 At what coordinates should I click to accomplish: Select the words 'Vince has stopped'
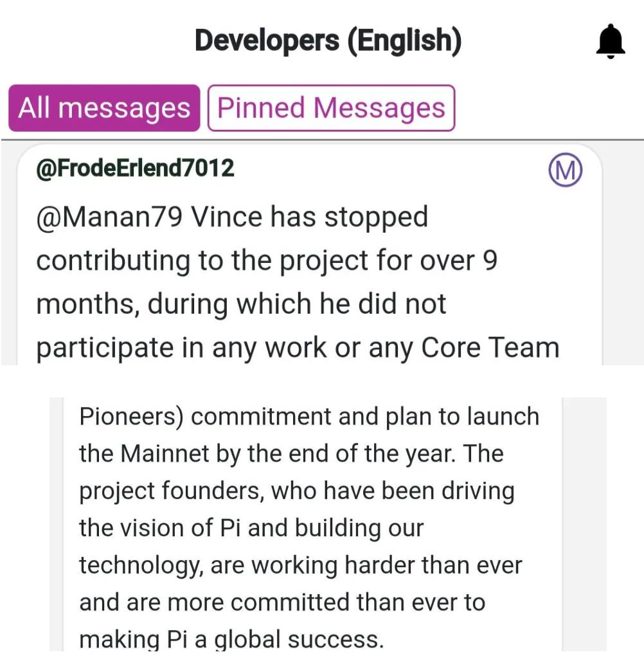pos(310,217)
